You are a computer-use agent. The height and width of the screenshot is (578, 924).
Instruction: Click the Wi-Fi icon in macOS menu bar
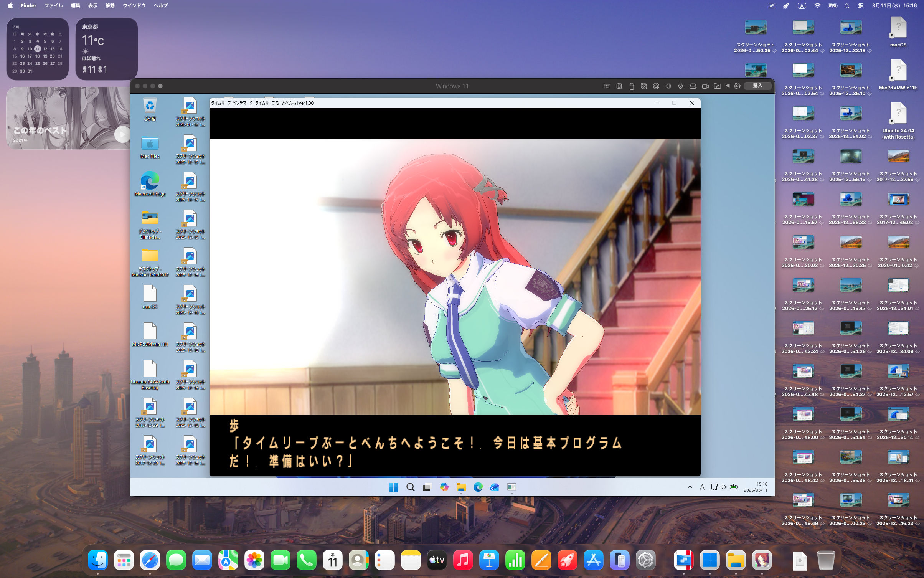click(x=817, y=6)
